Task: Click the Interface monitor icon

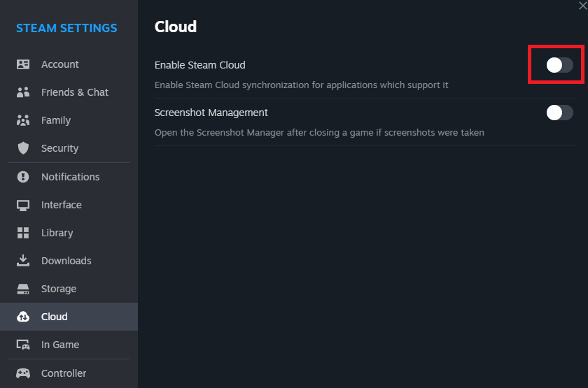Action: 23,205
